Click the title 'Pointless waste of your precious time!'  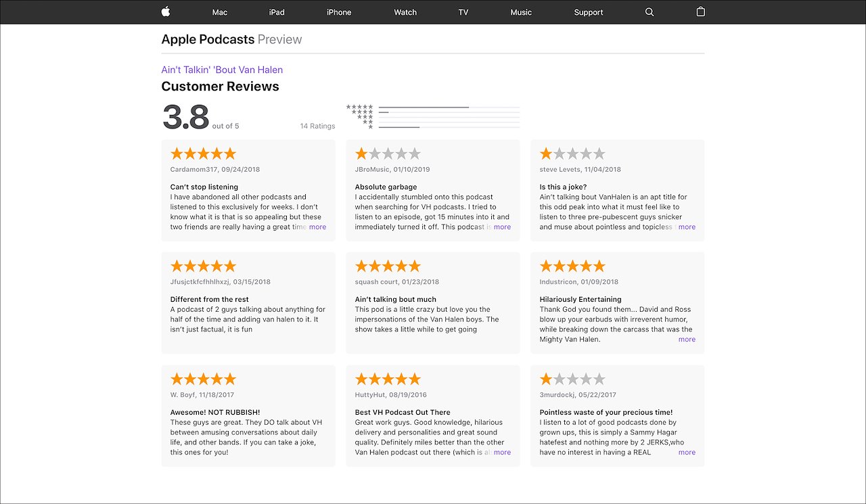coord(606,412)
